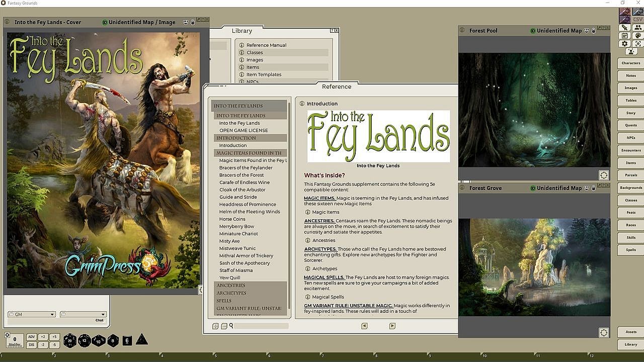Click the blue sword theme thumbnail
Viewport: 644px width, 362px height.
click(637, 12)
